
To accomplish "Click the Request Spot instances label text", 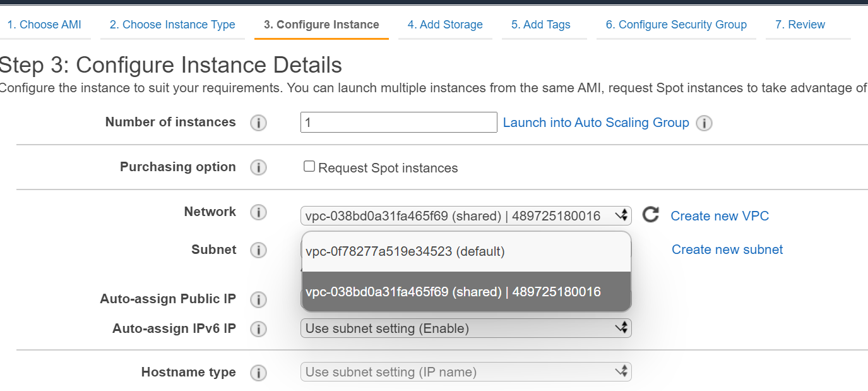I will 388,168.
